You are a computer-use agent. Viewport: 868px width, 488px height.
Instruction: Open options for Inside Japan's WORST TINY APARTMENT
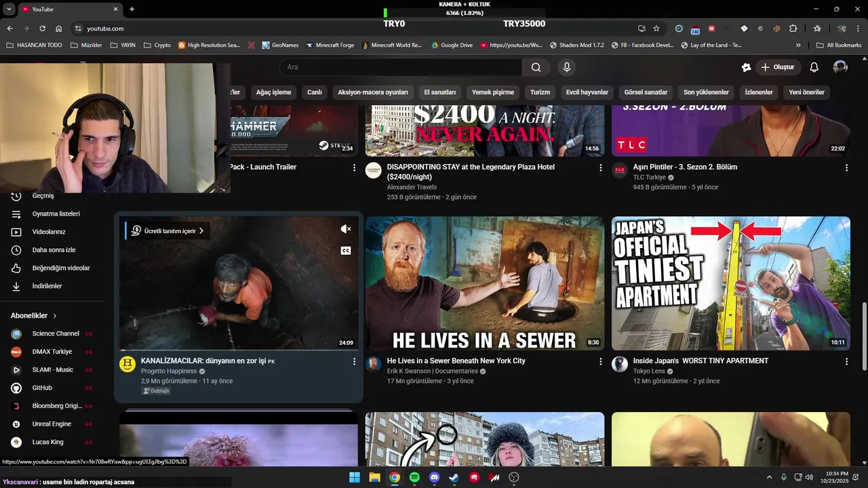846,362
